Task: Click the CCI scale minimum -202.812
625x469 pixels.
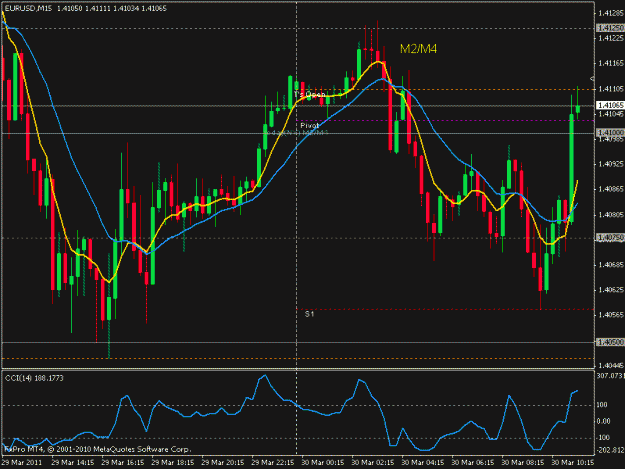Action: pos(610,450)
